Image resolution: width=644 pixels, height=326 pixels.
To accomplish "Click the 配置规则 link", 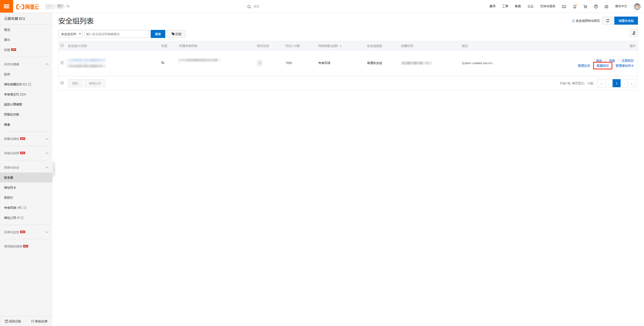I will click(602, 66).
